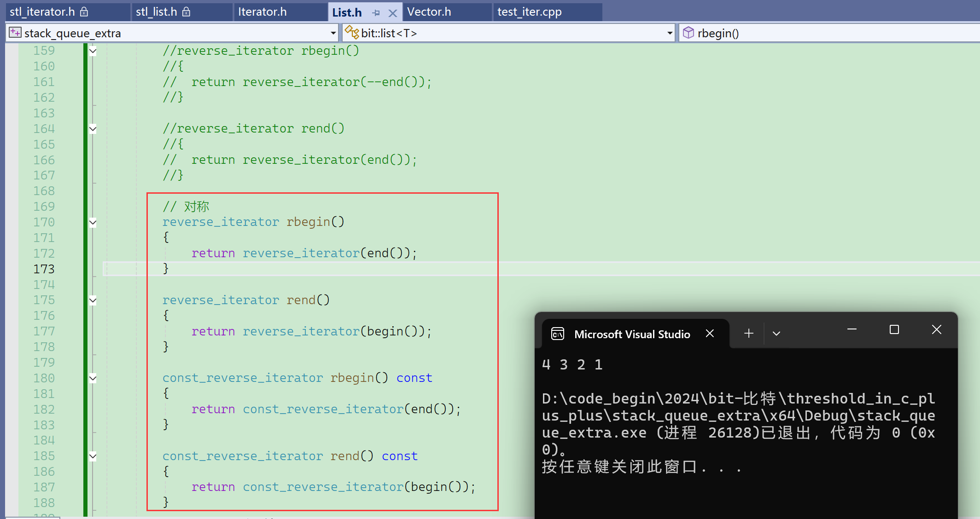Click the lock icon on stl_list.h tab

click(186, 12)
